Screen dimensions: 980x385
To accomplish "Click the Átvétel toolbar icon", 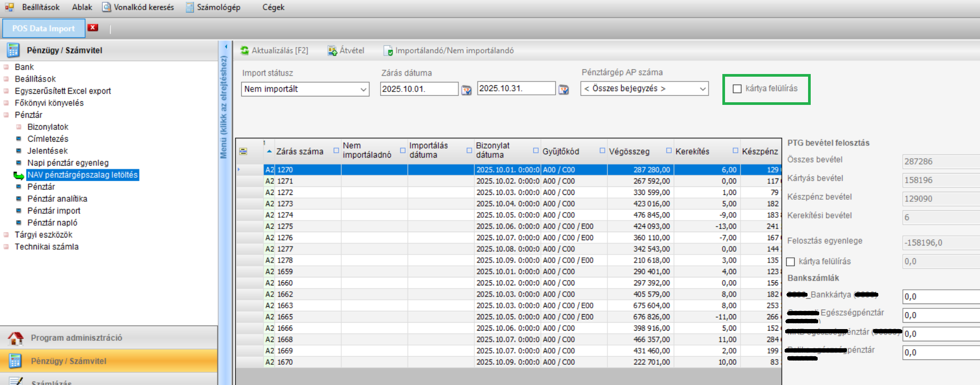I will point(332,51).
